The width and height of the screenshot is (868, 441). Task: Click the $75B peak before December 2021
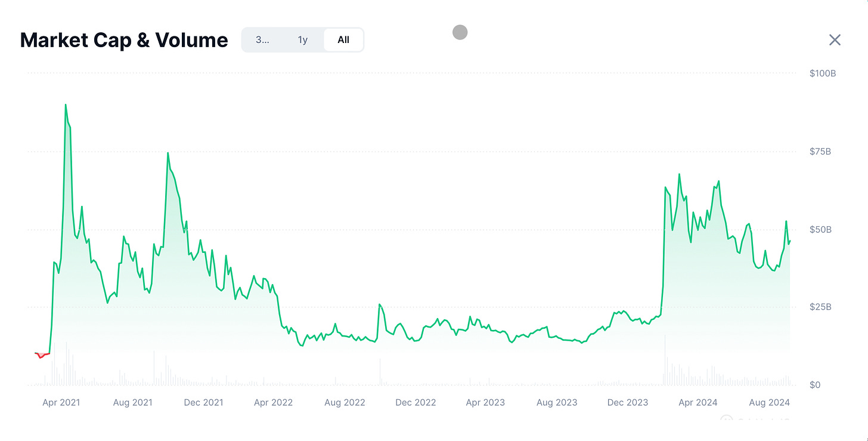tap(168, 153)
